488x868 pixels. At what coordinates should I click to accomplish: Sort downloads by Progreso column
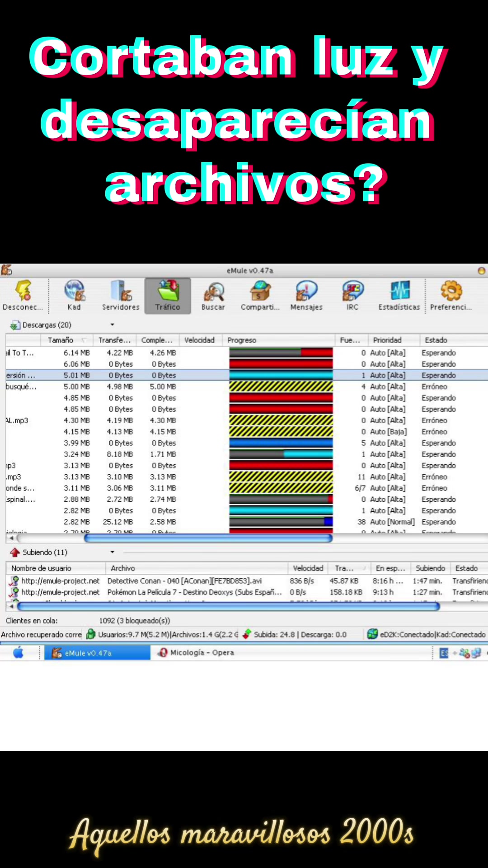[278, 340]
